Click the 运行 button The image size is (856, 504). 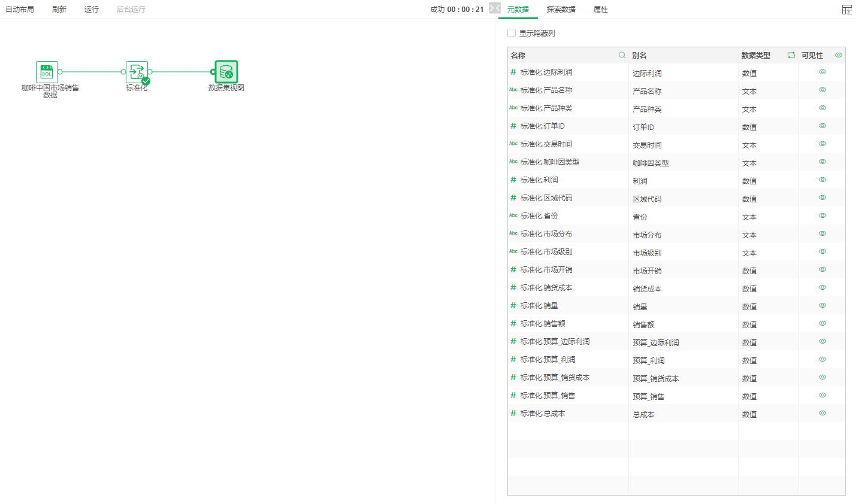click(92, 10)
